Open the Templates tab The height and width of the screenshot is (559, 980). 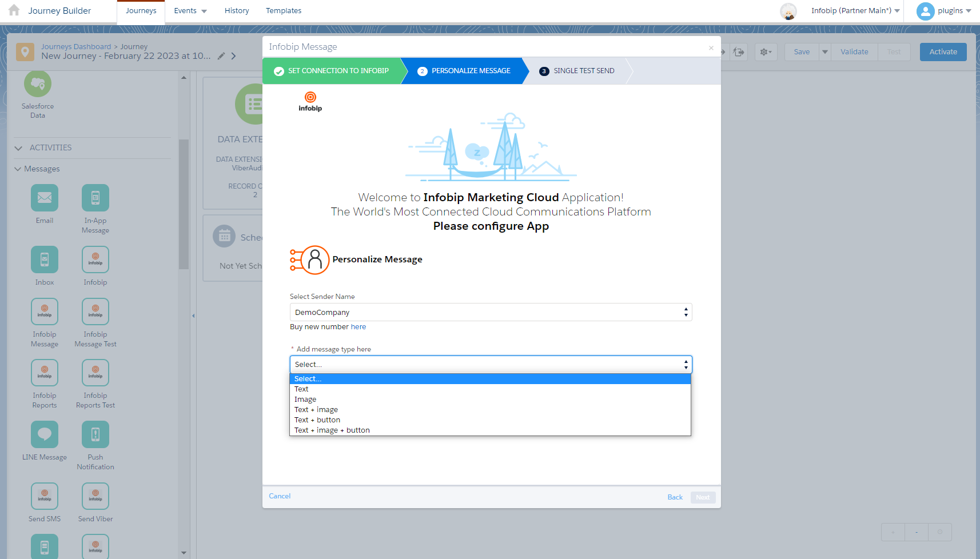[284, 11]
